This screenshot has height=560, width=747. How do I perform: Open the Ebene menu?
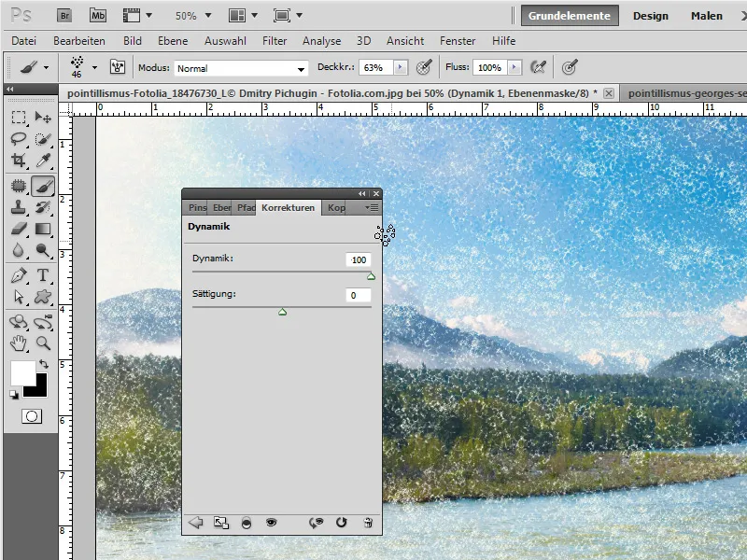(173, 41)
